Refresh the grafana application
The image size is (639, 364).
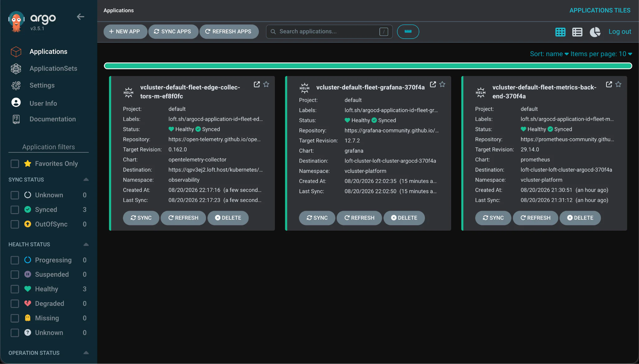[359, 218]
